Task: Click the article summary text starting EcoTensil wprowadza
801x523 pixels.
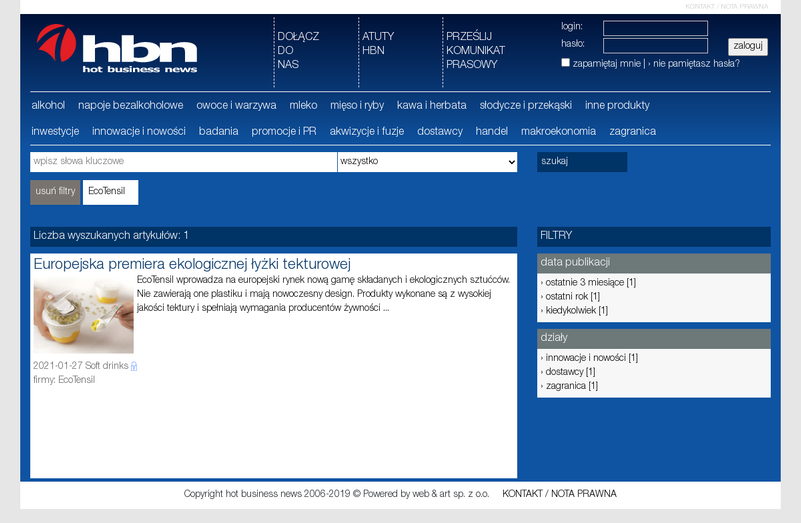Action: coord(323,294)
